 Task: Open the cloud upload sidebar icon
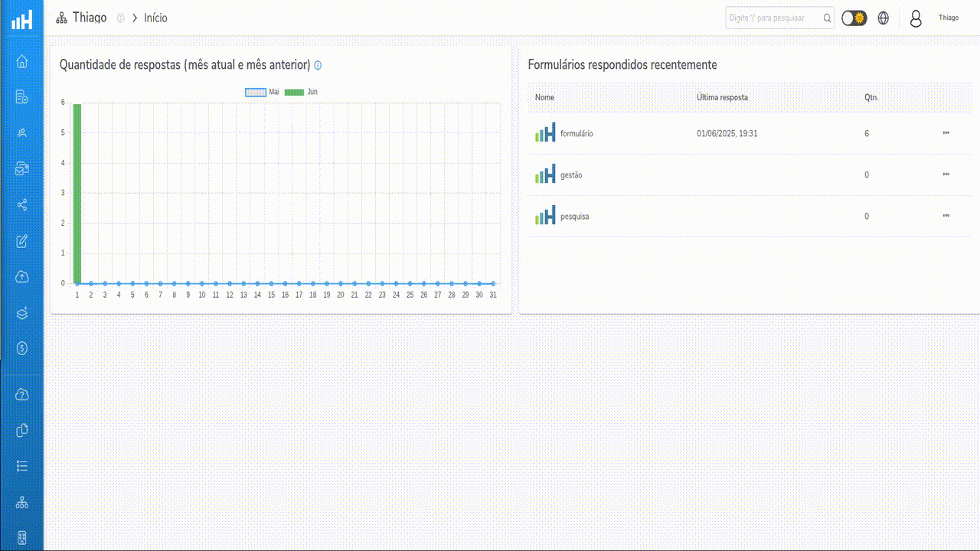tap(22, 277)
